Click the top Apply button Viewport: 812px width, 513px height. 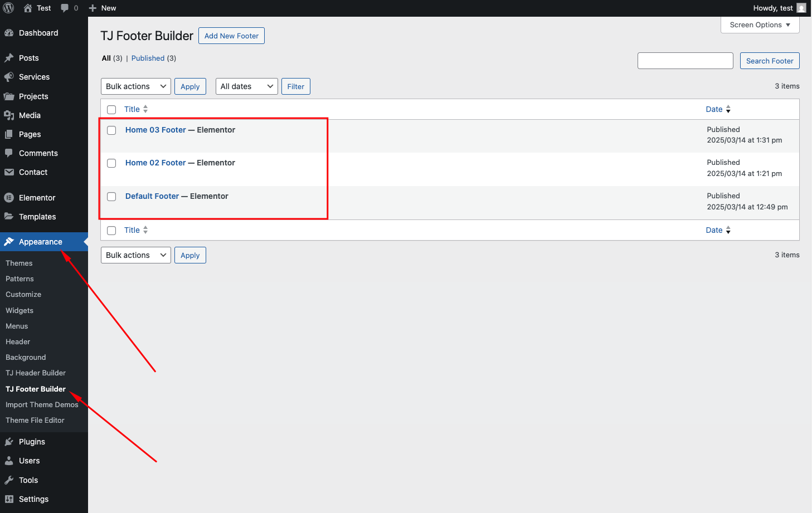190,86
